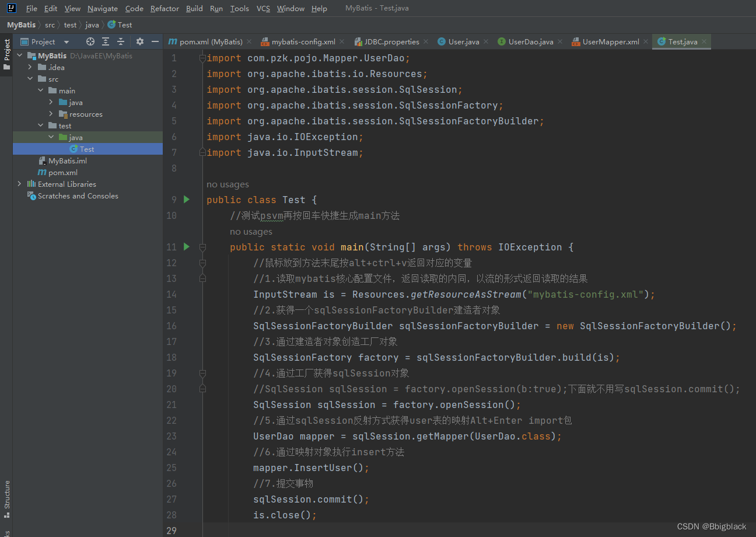Collapse the main folder chevron
The height and width of the screenshot is (537, 756).
[x=40, y=90]
